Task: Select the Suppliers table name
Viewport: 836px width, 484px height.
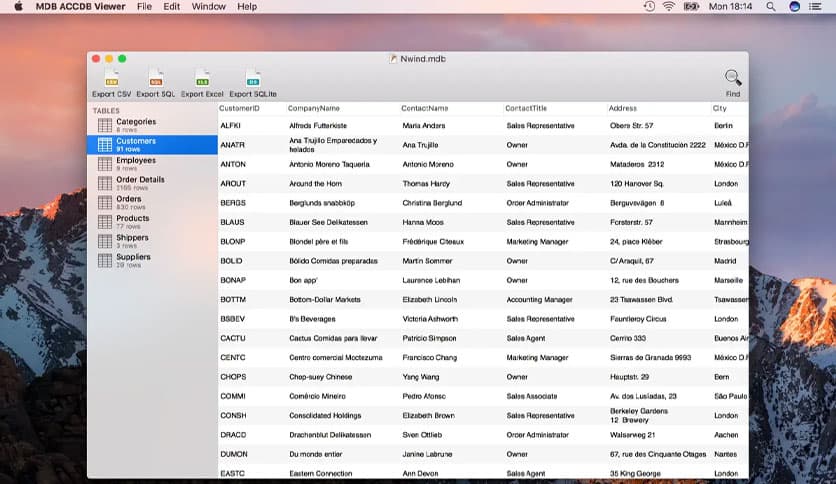Action: (134, 256)
